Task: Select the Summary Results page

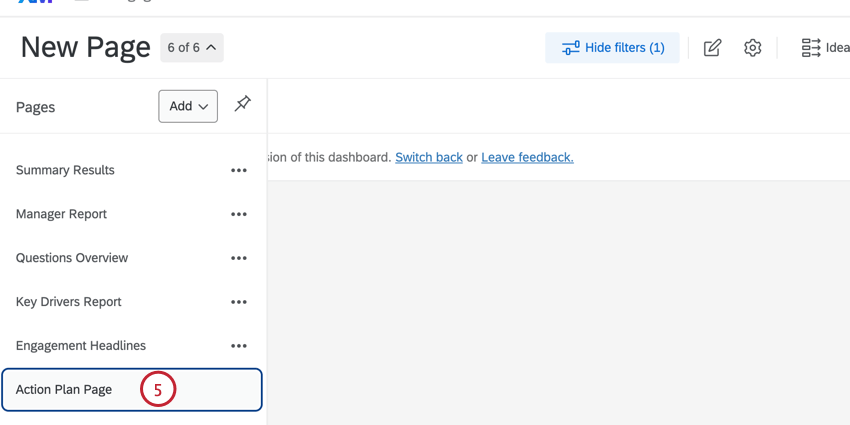Action: click(65, 170)
